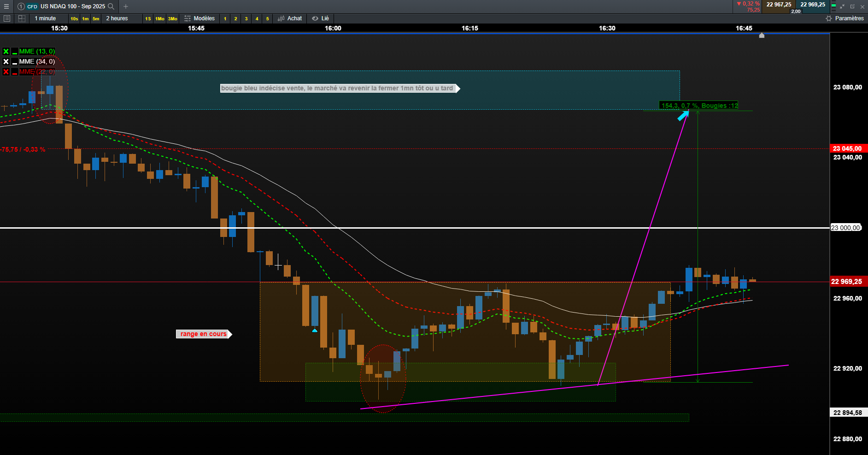Viewport: 868px width, 455px height.
Task: Open the list panel icon in toolbar
Action: tap(6, 18)
